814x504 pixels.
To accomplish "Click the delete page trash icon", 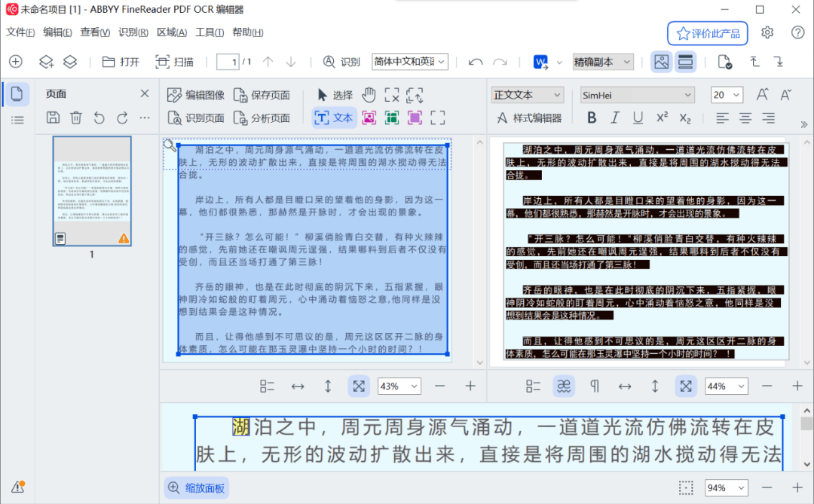I will pyautogui.click(x=76, y=118).
